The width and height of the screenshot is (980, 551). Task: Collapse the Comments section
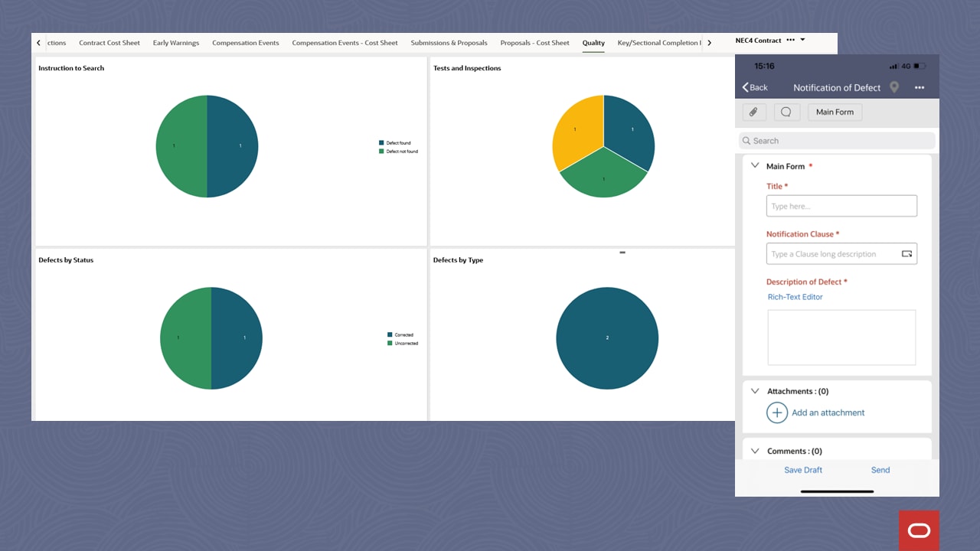click(755, 452)
